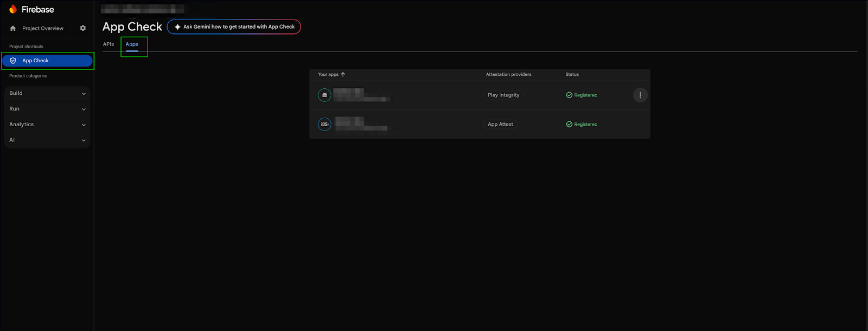Open Project Overview link

[43, 28]
